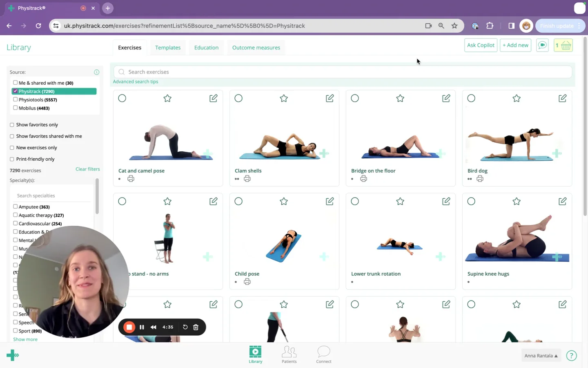Go to the Outcome measures tab
588x368 pixels.
(x=256, y=47)
